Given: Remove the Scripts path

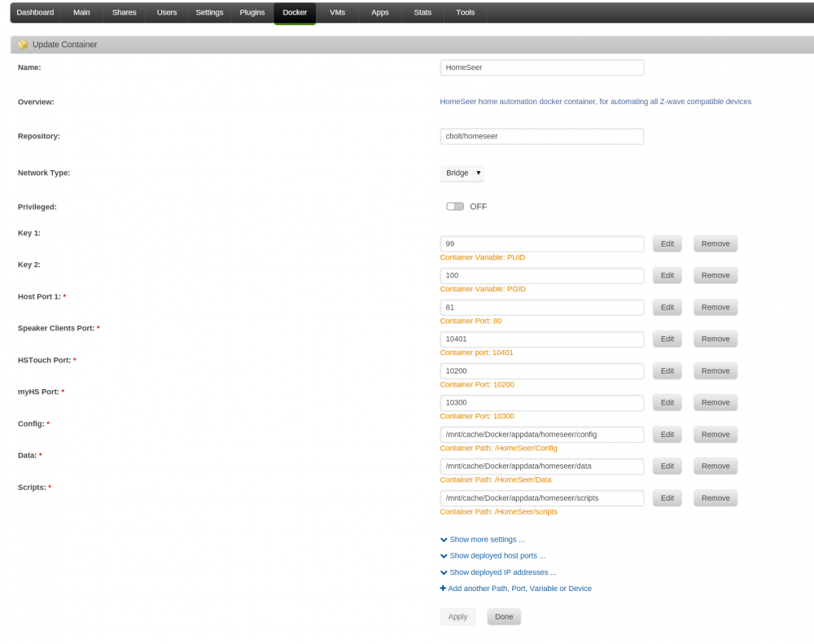Looking at the screenshot, I should click(716, 498).
